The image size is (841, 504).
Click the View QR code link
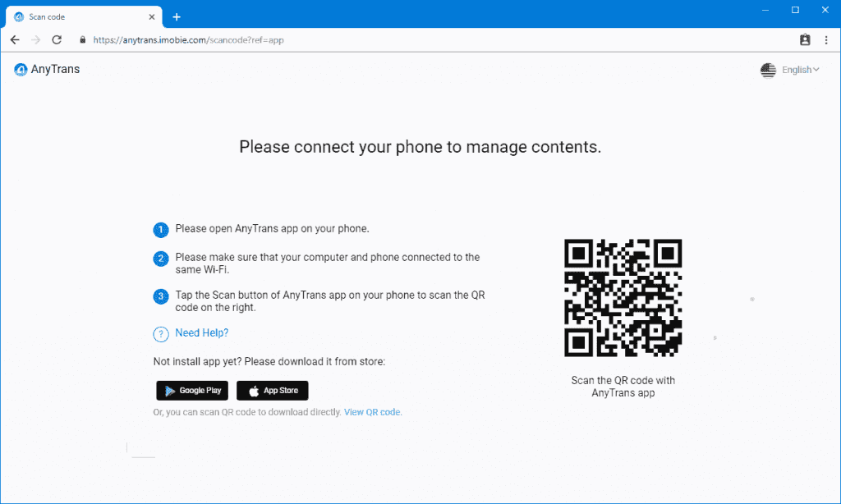[373, 412]
